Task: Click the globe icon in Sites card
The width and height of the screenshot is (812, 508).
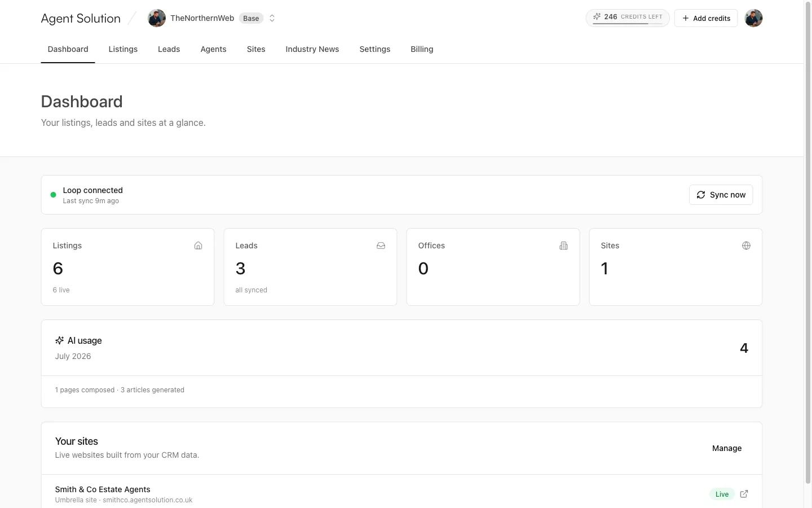Action: pos(746,246)
